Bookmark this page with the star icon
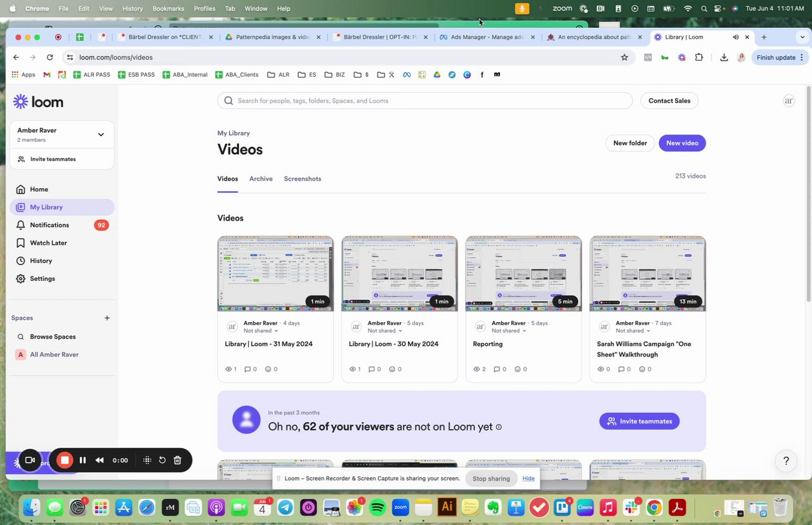This screenshot has width=812, height=525. tap(624, 57)
